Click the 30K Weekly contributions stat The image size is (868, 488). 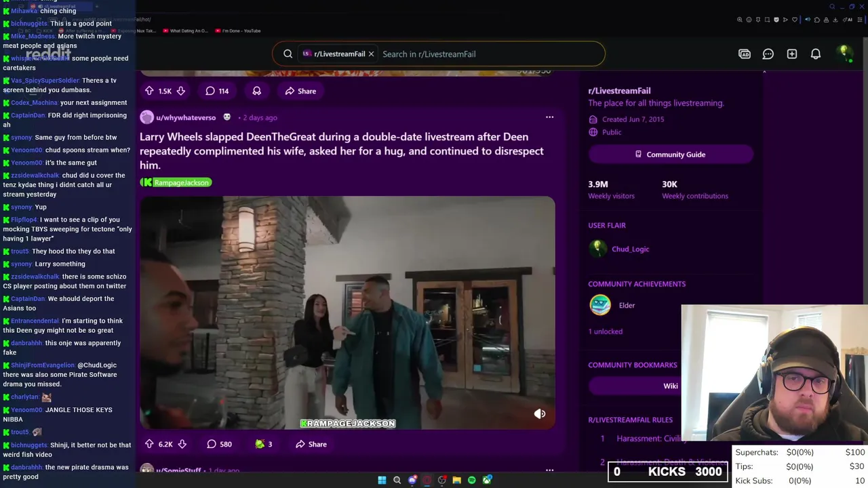(695, 189)
